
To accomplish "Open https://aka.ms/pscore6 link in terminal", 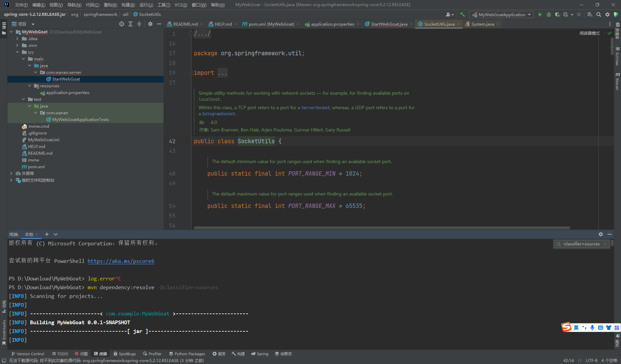I will [121, 261].
